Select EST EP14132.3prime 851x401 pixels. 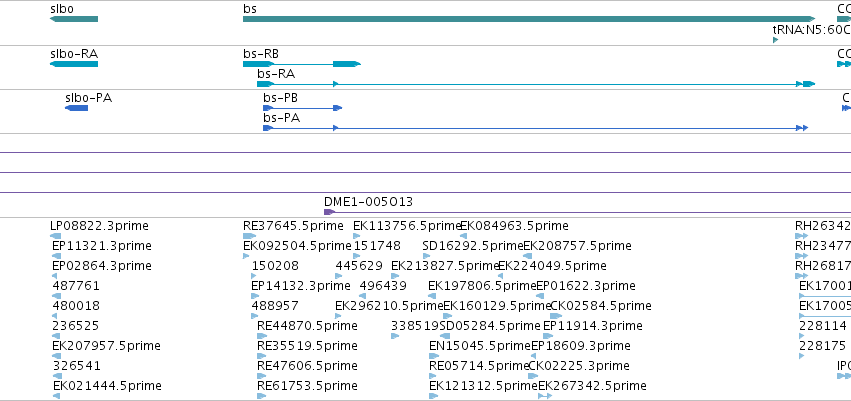pos(301,285)
